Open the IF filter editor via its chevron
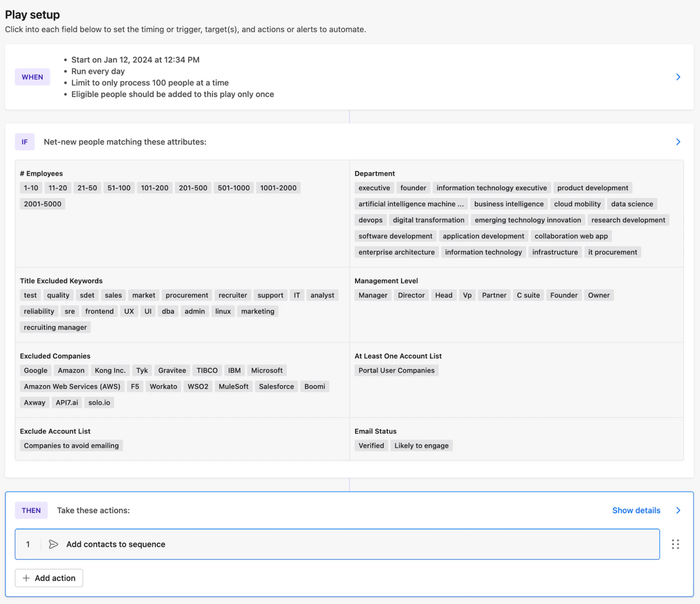The height and width of the screenshot is (604, 700). pos(678,141)
